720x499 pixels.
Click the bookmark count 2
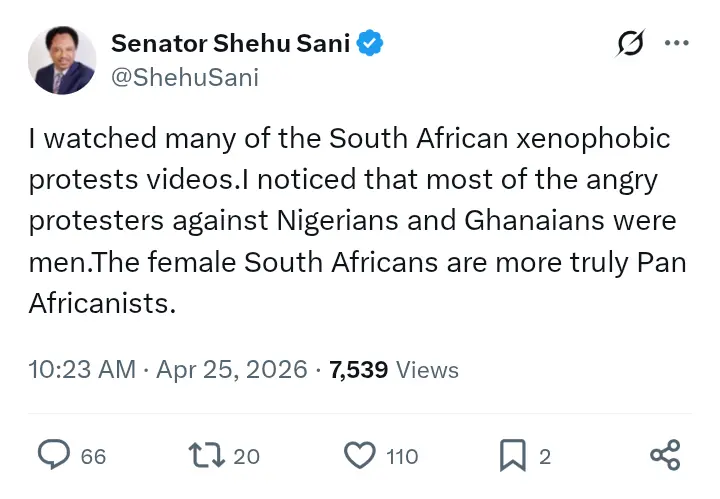[x=545, y=457]
